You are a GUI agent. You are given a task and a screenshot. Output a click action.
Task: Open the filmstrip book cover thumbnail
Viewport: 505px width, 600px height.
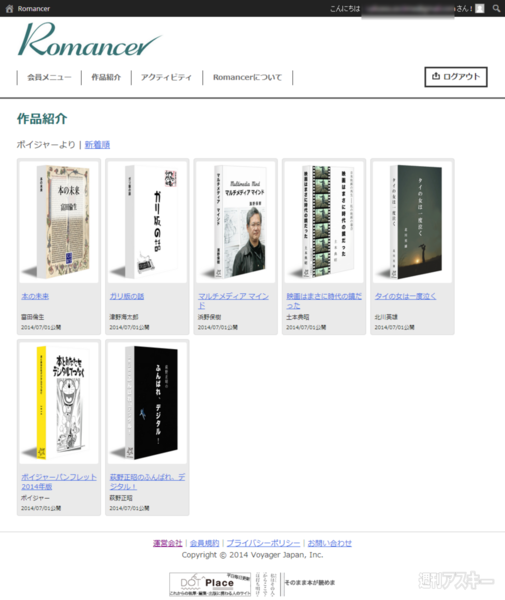coord(324,222)
